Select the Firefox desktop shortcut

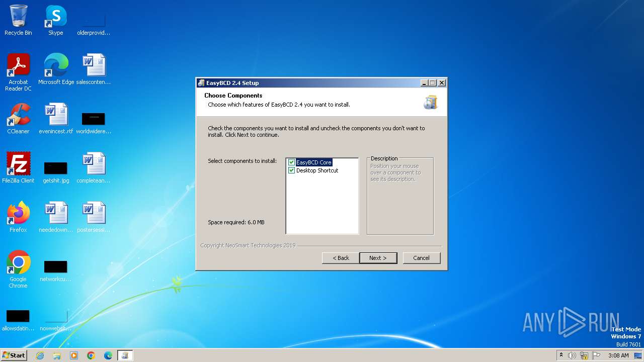click(x=18, y=217)
